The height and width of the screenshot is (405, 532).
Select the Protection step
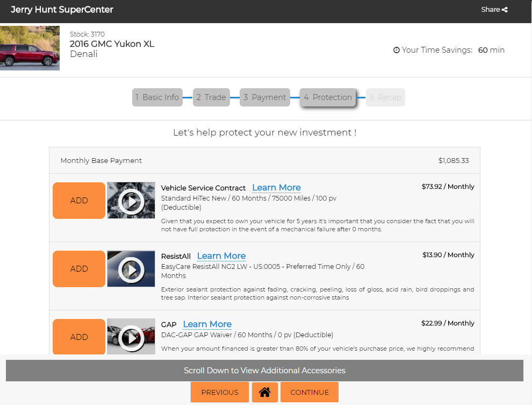328,97
